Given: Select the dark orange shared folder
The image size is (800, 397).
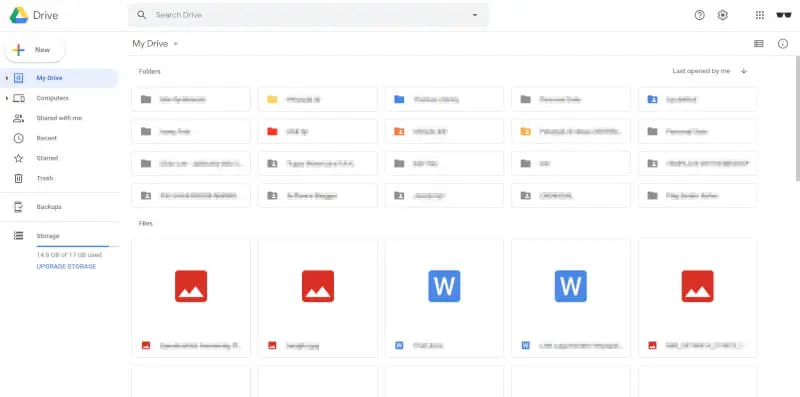Looking at the screenshot, I should 444,131.
